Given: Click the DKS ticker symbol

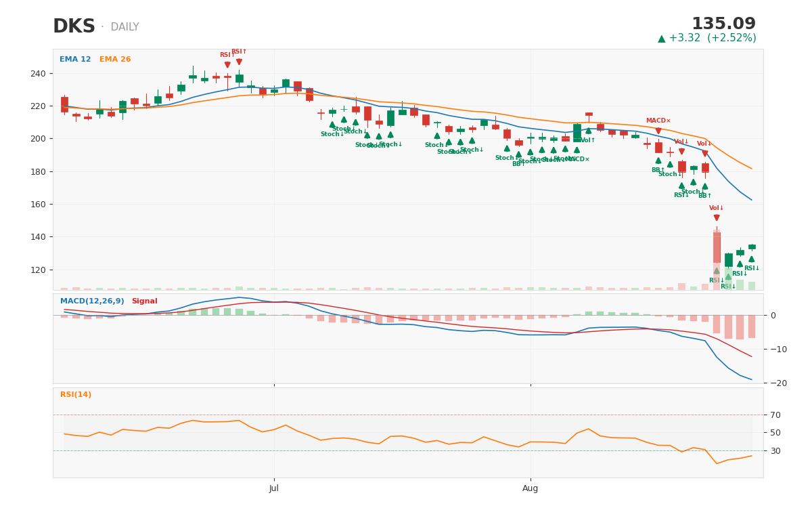Looking at the screenshot, I should [x=74, y=27].
